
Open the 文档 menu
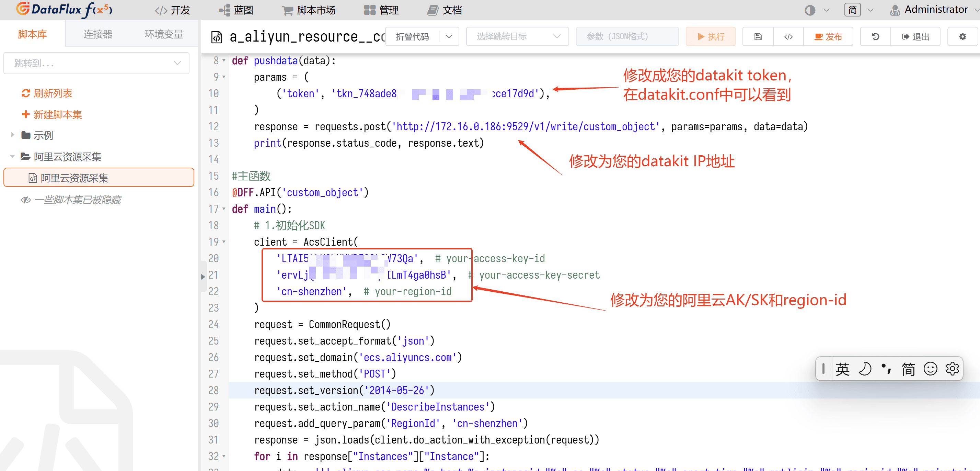[x=445, y=10]
